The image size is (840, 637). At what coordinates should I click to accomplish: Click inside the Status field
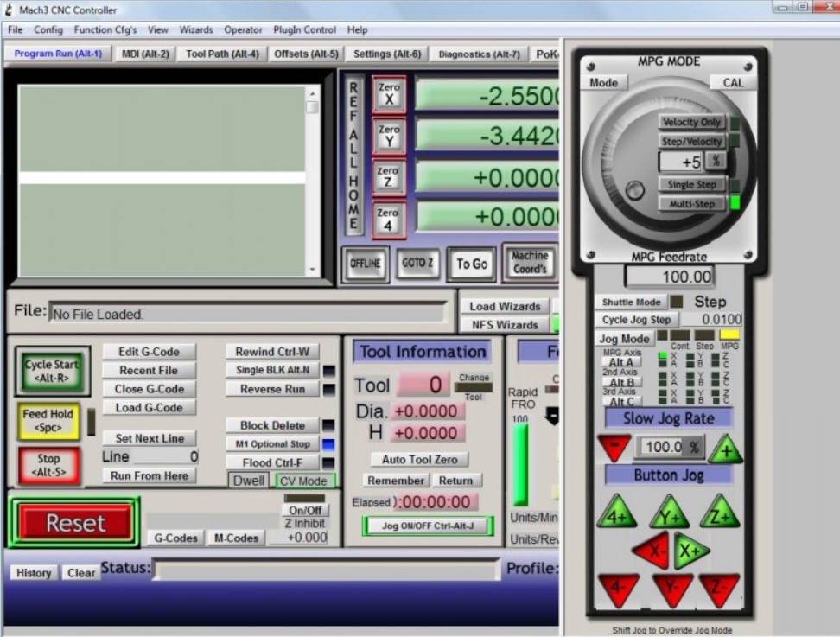328,569
